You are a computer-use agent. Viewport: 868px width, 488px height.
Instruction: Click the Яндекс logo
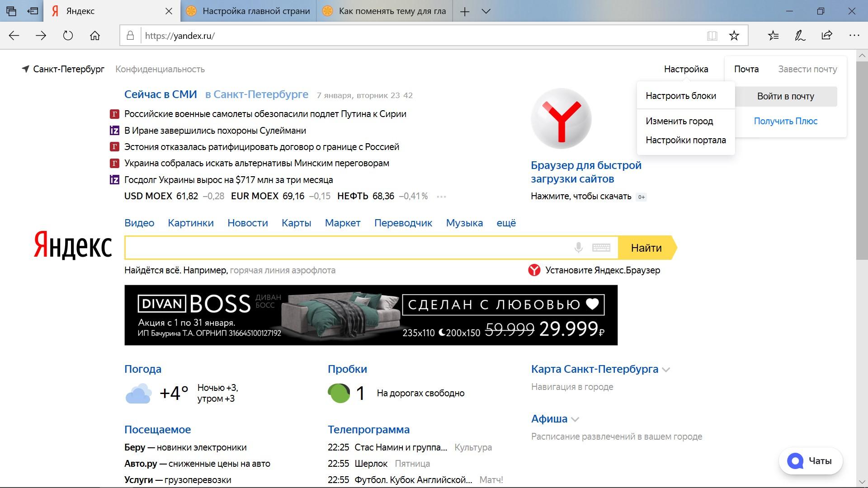73,245
